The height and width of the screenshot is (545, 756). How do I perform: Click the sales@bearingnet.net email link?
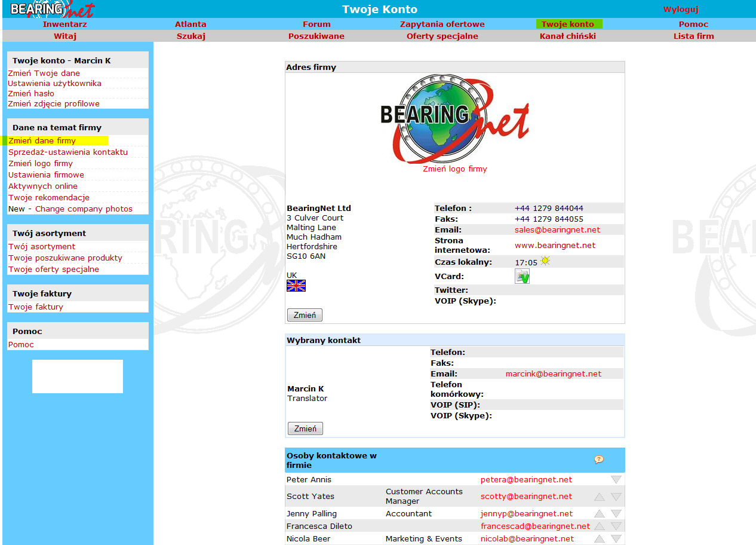[558, 230]
